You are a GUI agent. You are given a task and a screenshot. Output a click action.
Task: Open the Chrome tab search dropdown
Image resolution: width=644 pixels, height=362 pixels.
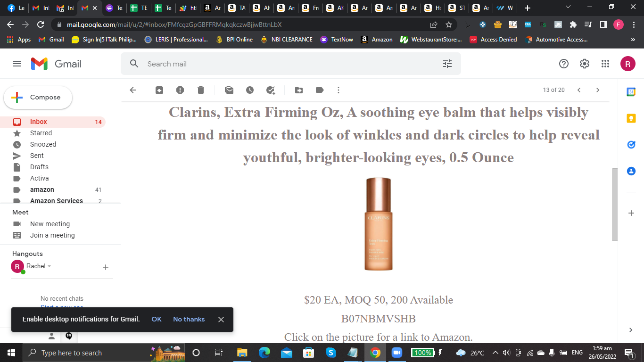tap(568, 8)
